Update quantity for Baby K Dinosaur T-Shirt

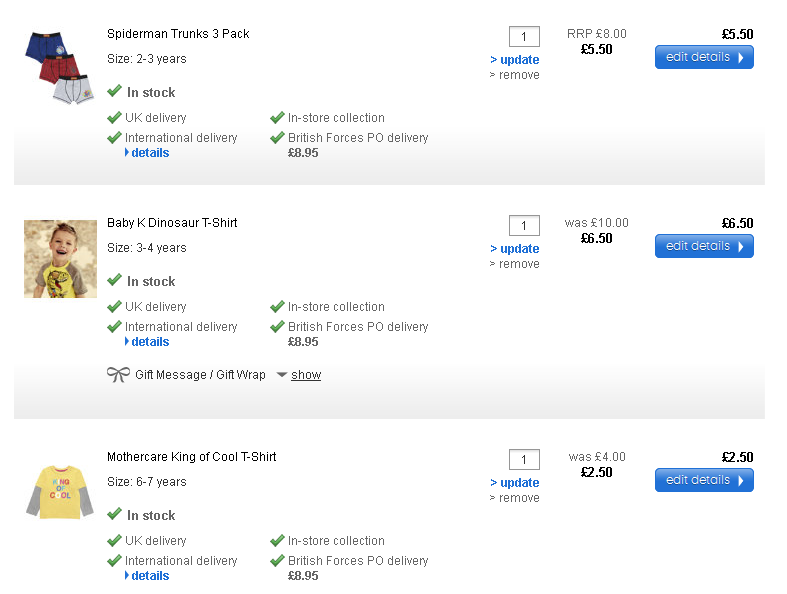point(516,249)
